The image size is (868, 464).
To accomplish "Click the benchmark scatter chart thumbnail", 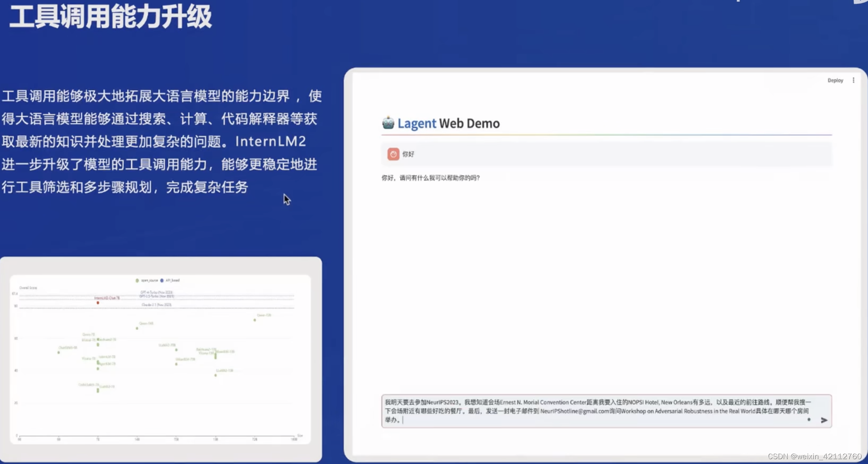I will (x=160, y=360).
